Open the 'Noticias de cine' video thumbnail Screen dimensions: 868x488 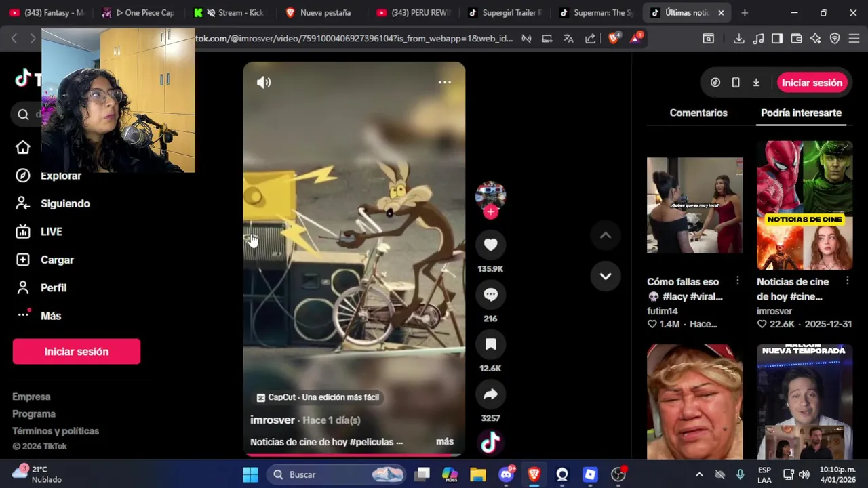pyautogui.click(x=804, y=205)
